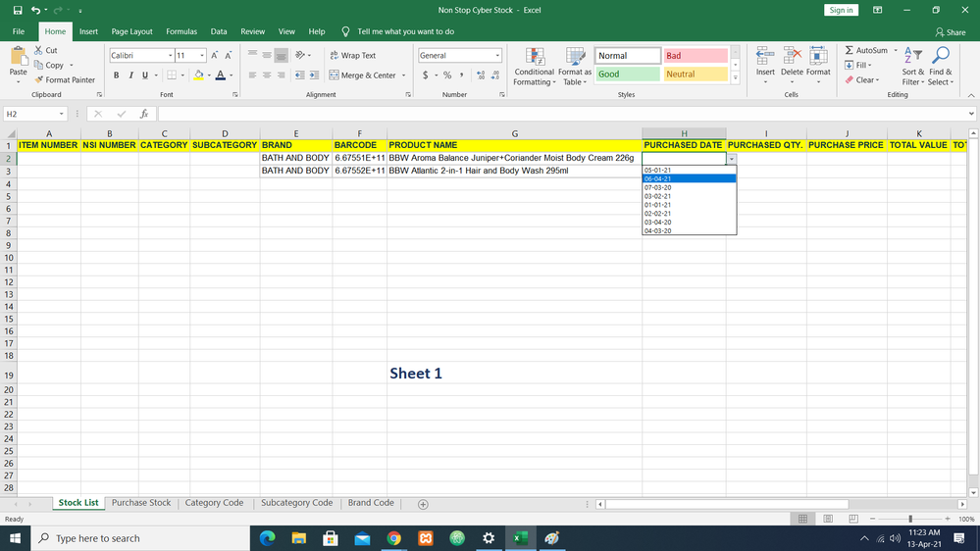Toggle Italic formatting
The height and width of the screenshot is (551, 980).
130,75
